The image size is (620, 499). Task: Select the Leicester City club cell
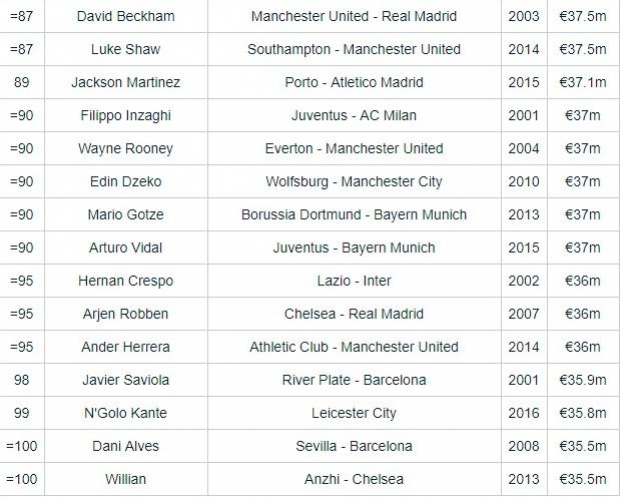coord(353,412)
